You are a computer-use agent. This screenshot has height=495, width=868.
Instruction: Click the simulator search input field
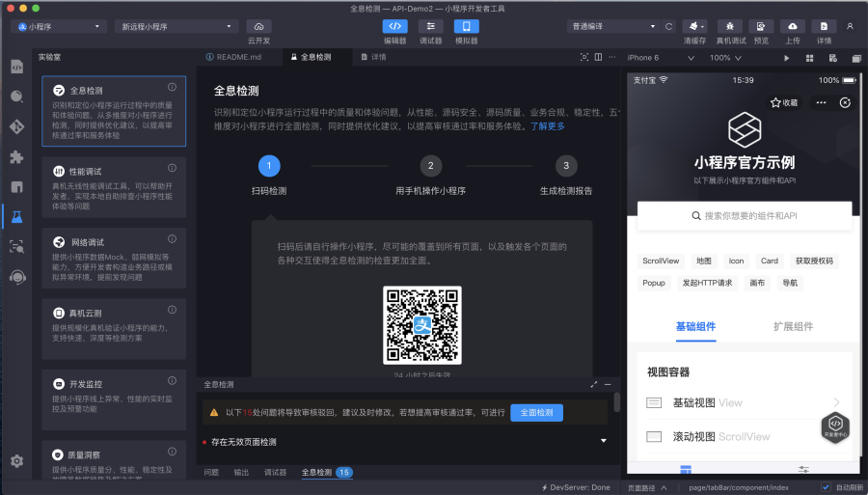tap(745, 216)
